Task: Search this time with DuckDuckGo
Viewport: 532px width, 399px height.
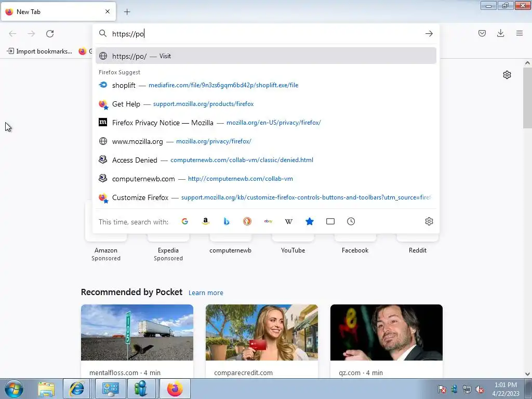Action: 247,221
